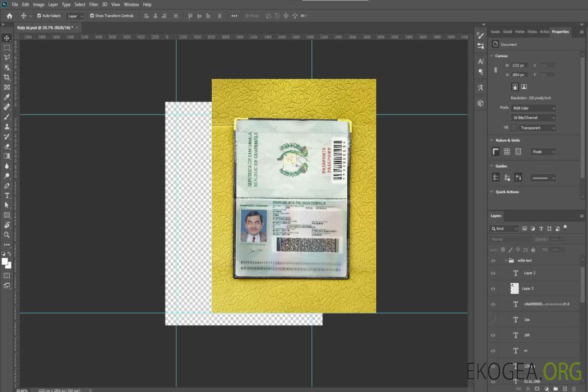The width and height of the screenshot is (588, 392).
Task: Switch to the Properties panel tab
Action: (560, 32)
